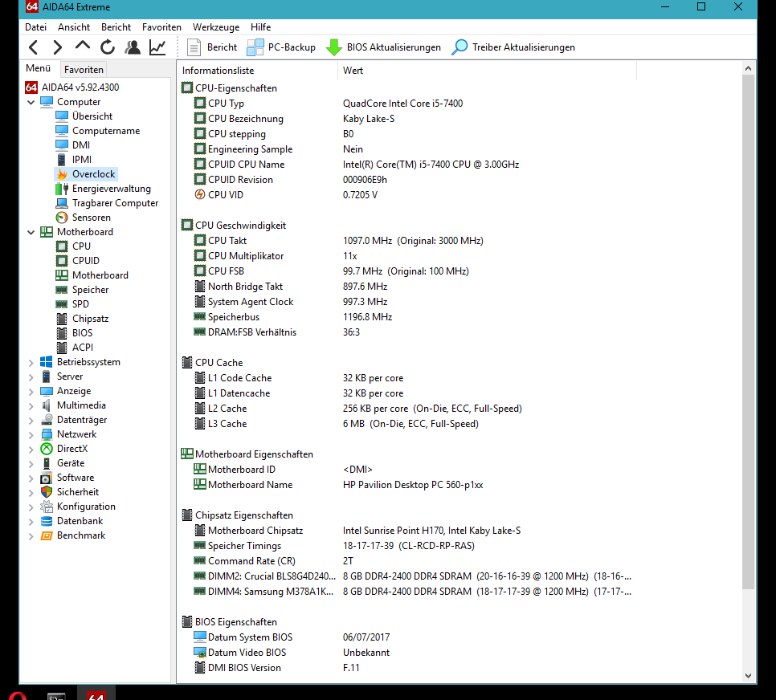
Task: Select Motherboard sub-item in tree
Action: [x=92, y=275]
